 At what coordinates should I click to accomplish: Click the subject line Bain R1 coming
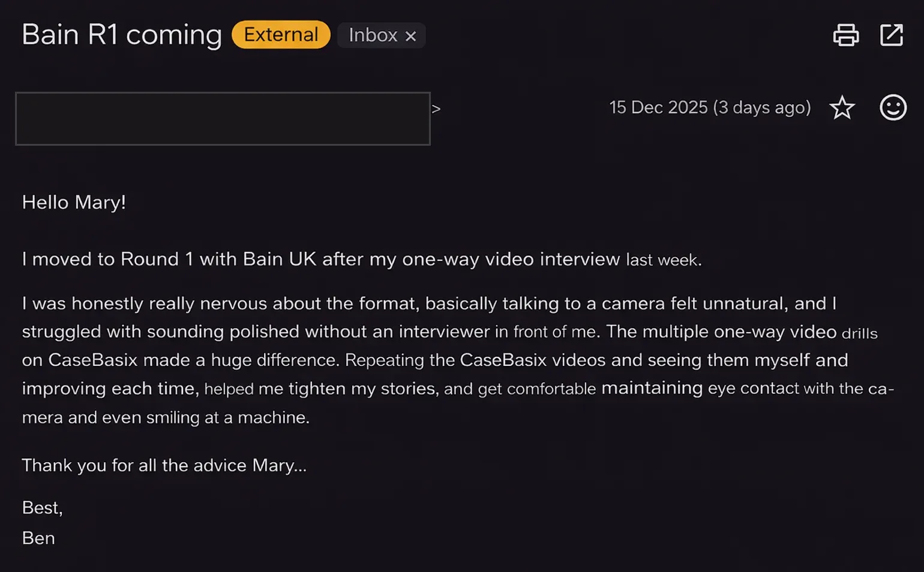122,35
